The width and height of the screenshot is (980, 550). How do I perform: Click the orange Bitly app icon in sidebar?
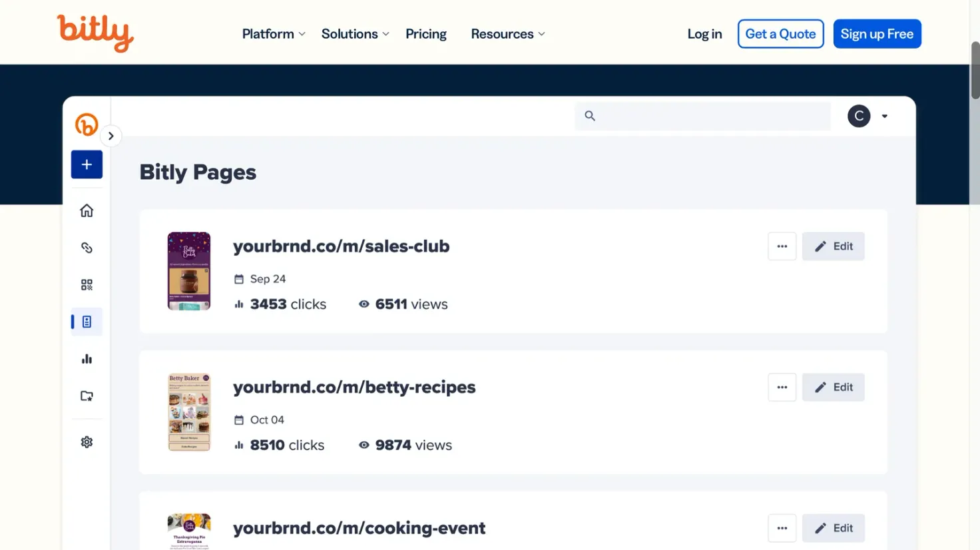coord(87,125)
